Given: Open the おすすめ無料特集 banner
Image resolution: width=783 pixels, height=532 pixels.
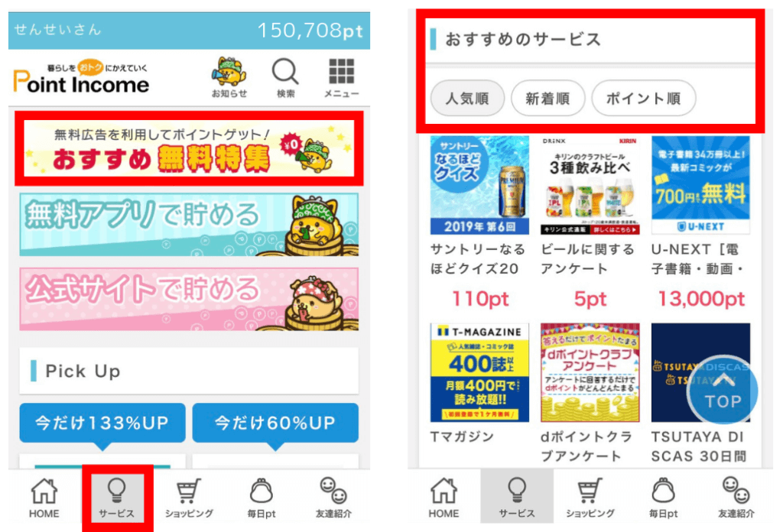Looking at the screenshot, I should pyautogui.click(x=189, y=148).
